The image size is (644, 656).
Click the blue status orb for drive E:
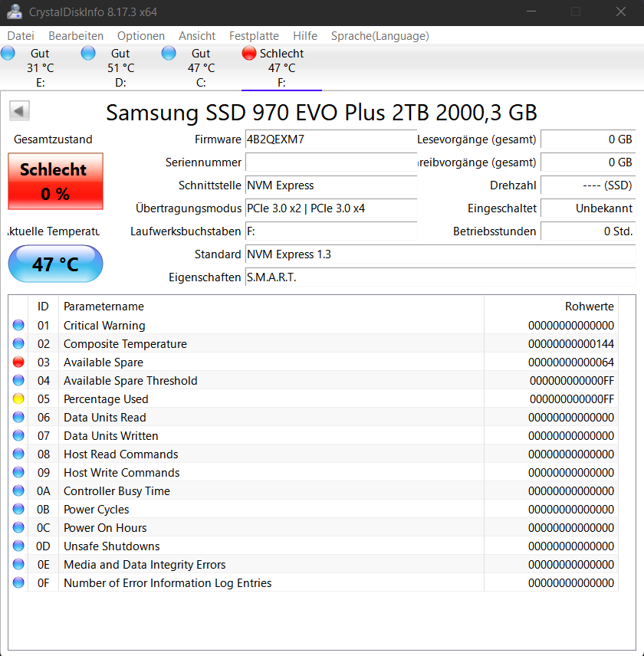pyautogui.click(x=8, y=53)
